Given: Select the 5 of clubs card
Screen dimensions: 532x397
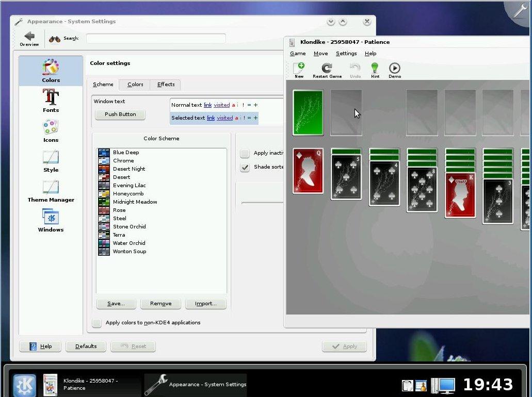Looking at the screenshot, I should click(346, 177).
